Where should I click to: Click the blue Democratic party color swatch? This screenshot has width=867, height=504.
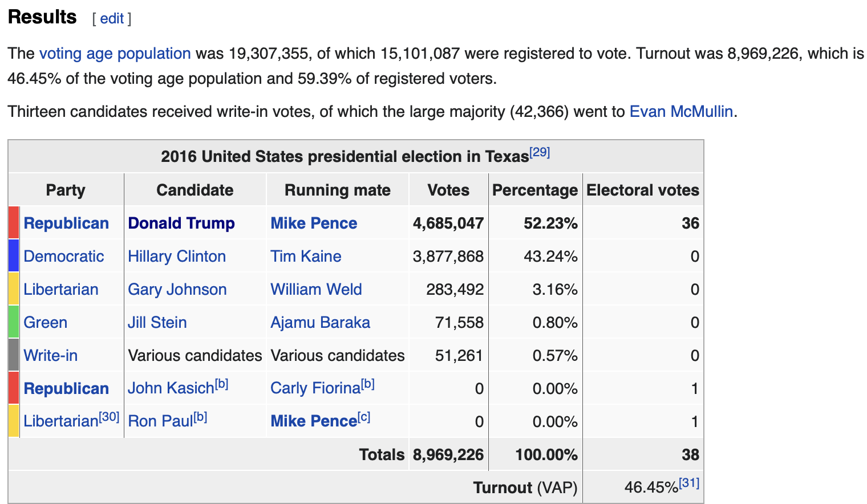pyautogui.click(x=14, y=257)
